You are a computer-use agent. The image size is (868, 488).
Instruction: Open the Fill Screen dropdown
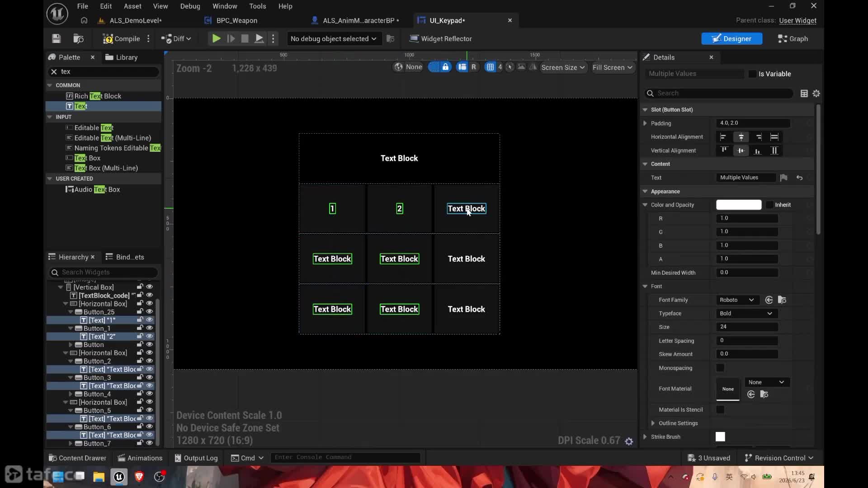[612, 67]
